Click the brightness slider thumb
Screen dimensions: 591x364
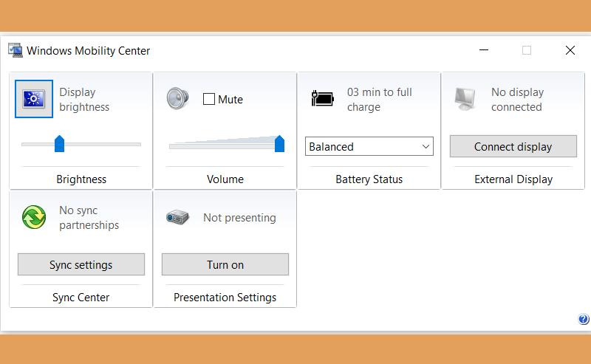(x=60, y=143)
